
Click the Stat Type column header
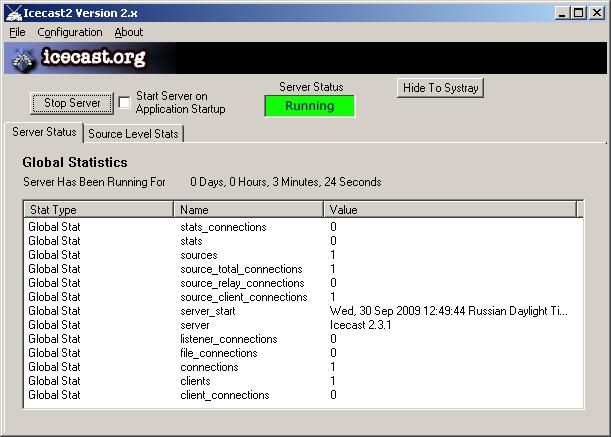pyautogui.click(x=99, y=209)
